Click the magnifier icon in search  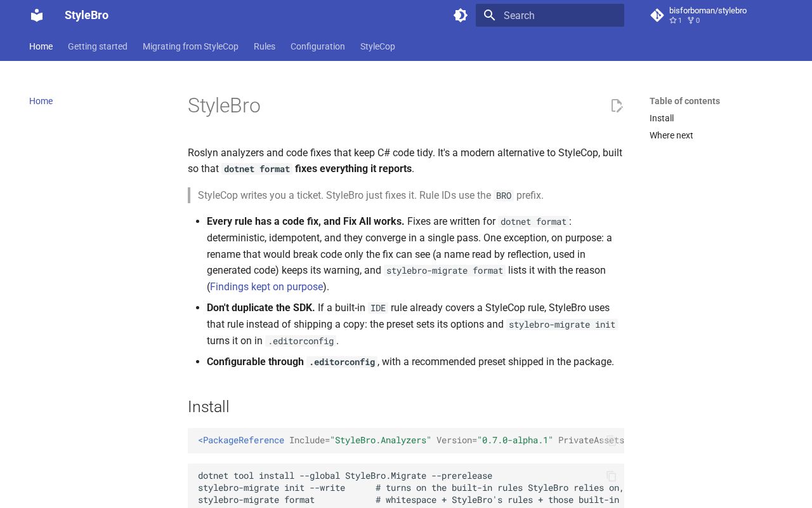tap(489, 15)
